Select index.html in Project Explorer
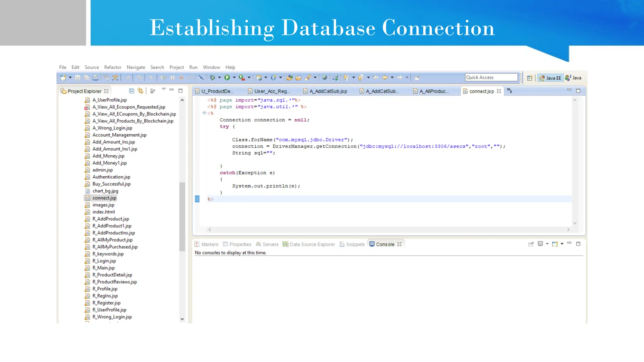Image resolution: width=644 pixels, height=362 pixels. [x=100, y=212]
